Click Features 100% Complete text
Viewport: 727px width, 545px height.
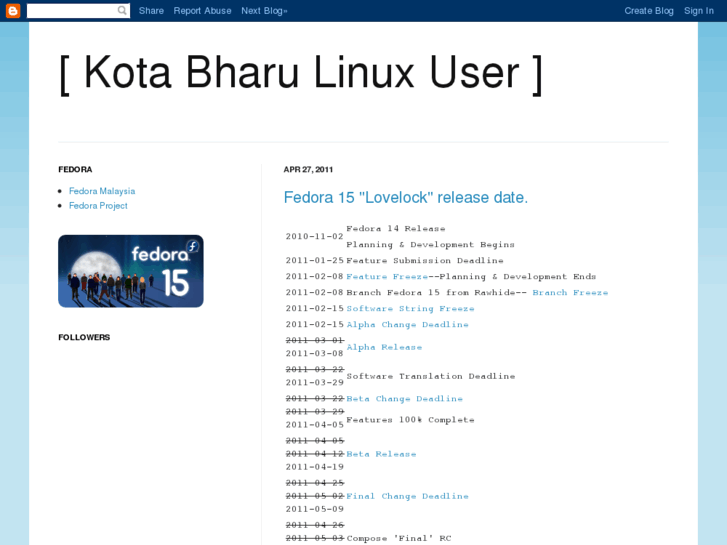coord(410,420)
